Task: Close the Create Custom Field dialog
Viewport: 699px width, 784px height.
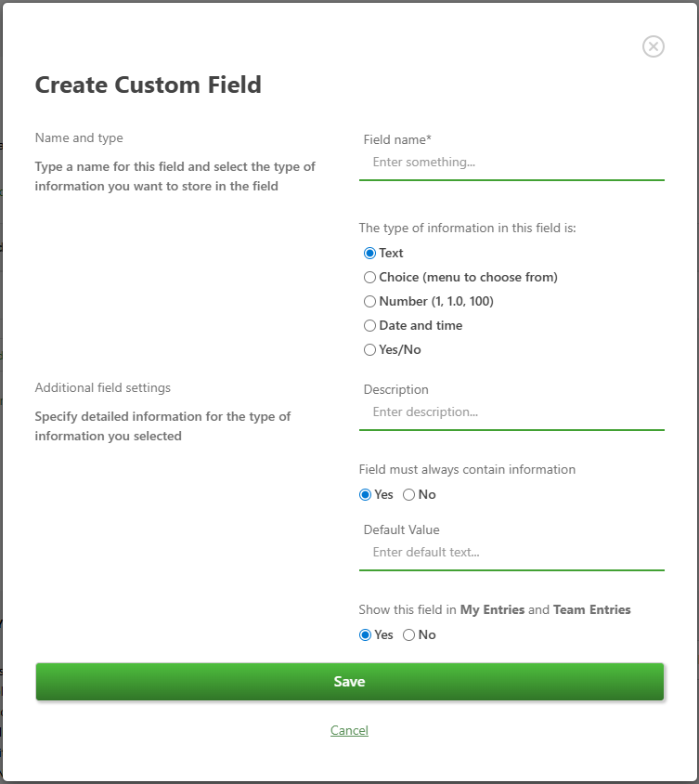Action: (654, 46)
